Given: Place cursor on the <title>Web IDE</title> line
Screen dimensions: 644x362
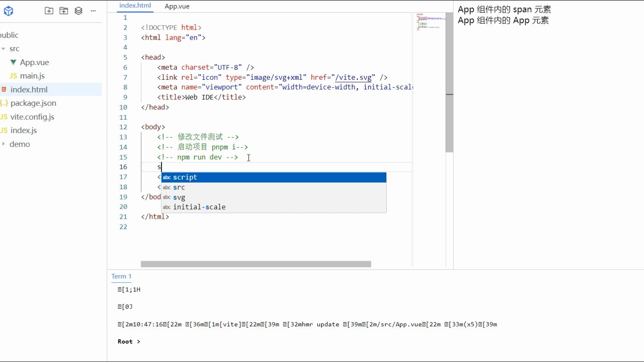Looking at the screenshot, I should (x=201, y=97).
